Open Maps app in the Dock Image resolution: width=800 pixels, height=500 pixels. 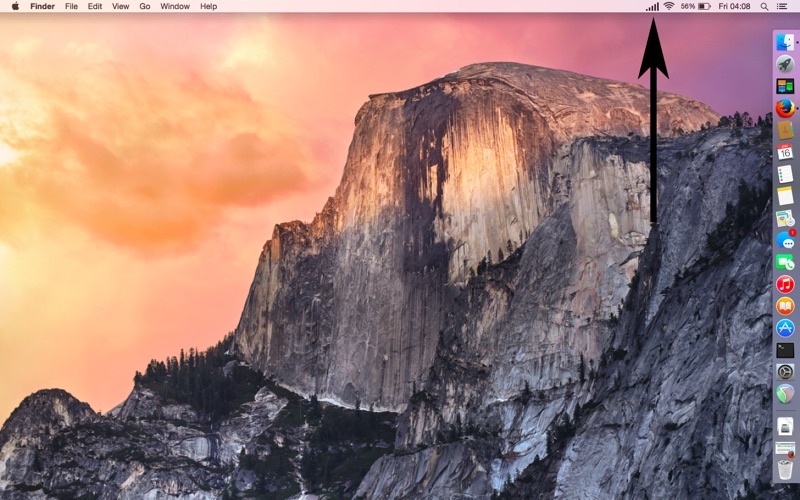(x=785, y=218)
